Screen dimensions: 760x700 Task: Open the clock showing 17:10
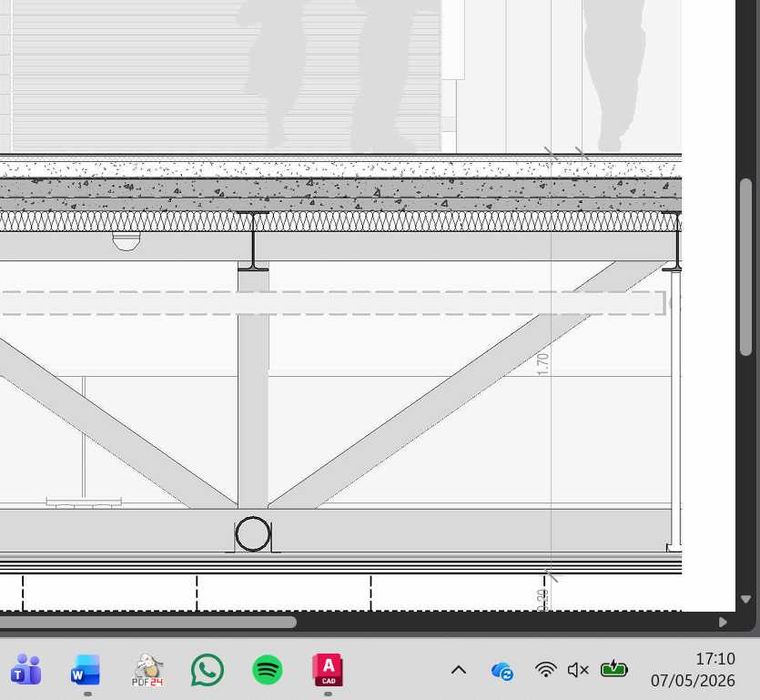pos(715,659)
